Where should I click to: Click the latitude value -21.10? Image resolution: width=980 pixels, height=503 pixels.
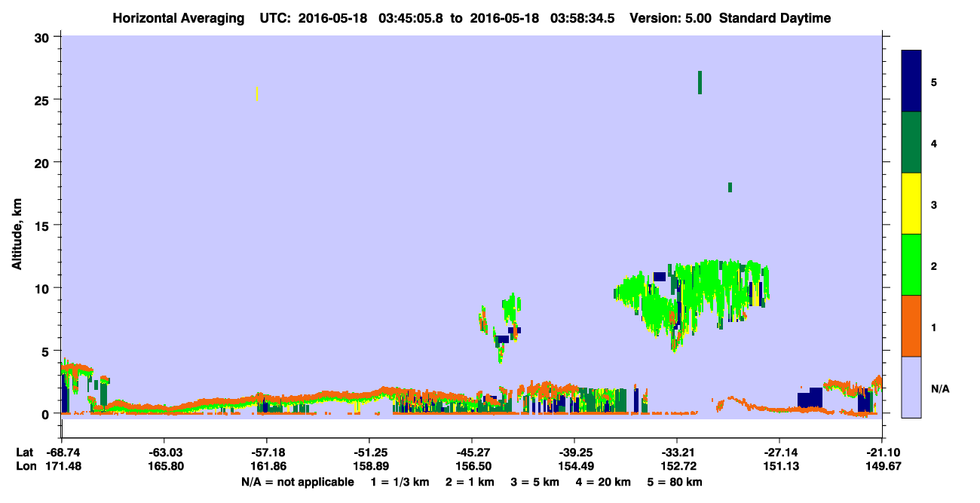click(882, 452)
